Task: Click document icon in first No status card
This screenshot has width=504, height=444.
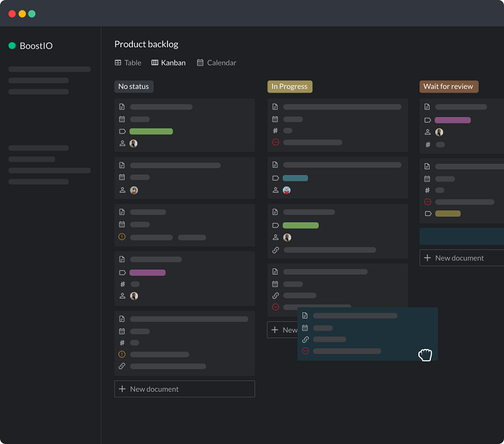Action: click(122, 107)
